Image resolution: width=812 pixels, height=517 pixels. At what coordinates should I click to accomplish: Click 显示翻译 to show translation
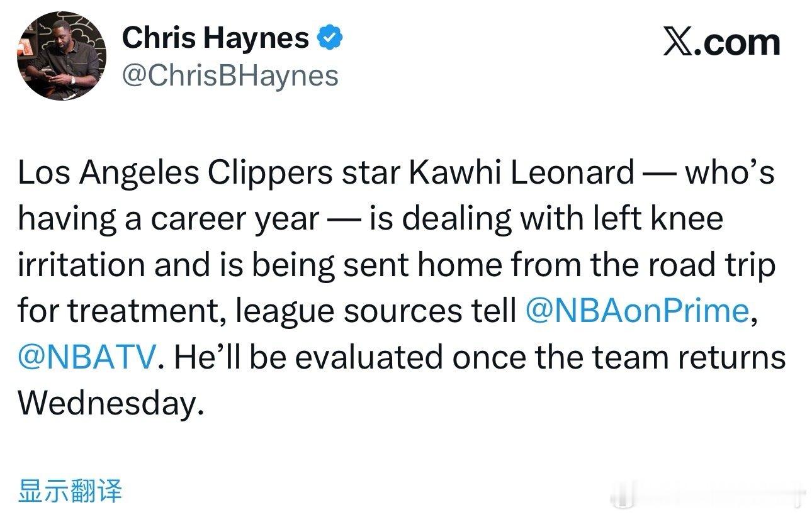[70, 491]
